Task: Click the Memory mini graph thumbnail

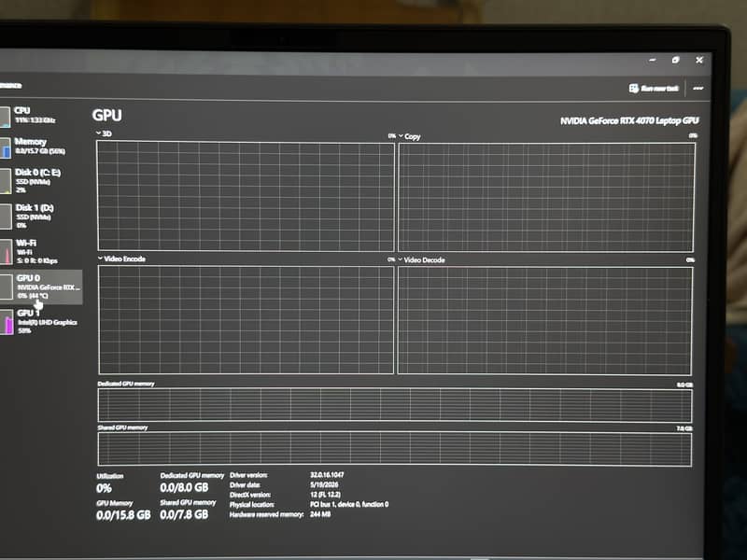Action: pyautogui.click(x=6, y=147)
